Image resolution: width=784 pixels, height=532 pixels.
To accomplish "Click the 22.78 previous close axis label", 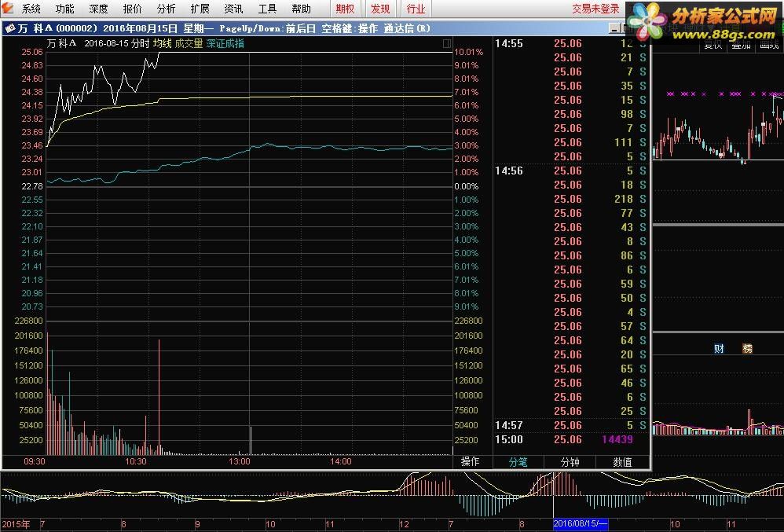I will [32, 186].
